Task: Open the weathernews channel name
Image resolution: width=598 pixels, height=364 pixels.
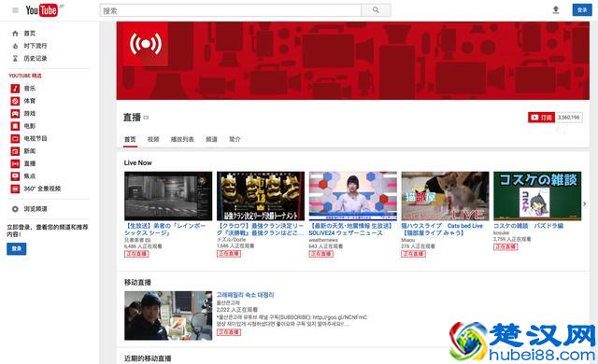Action: pyautogui.click(x=323, y=240)
